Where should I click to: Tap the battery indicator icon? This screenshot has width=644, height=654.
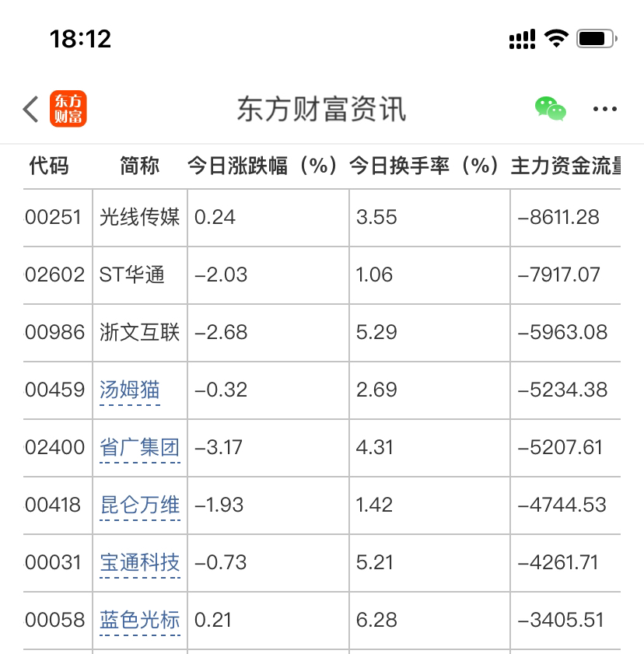tap(597, 39)
